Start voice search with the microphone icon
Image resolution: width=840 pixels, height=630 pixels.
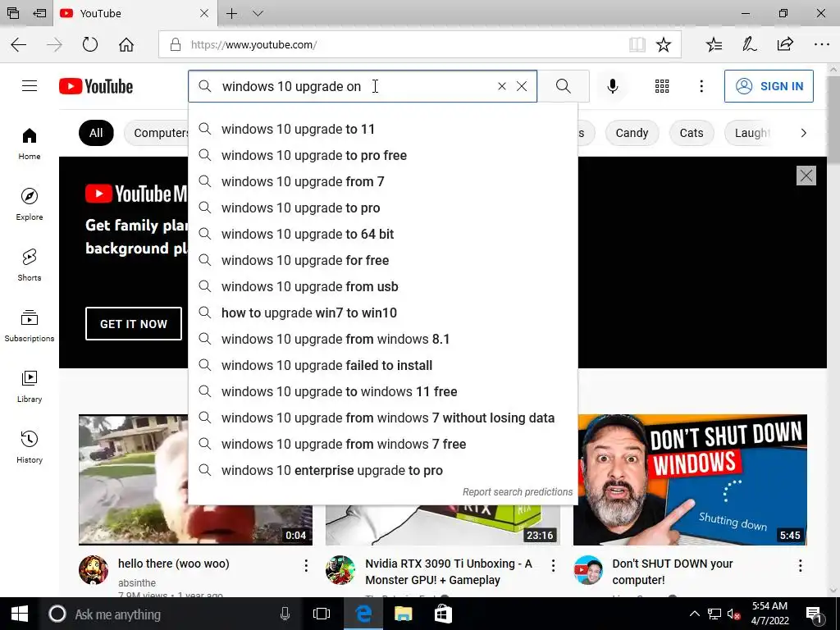point(612,85)
